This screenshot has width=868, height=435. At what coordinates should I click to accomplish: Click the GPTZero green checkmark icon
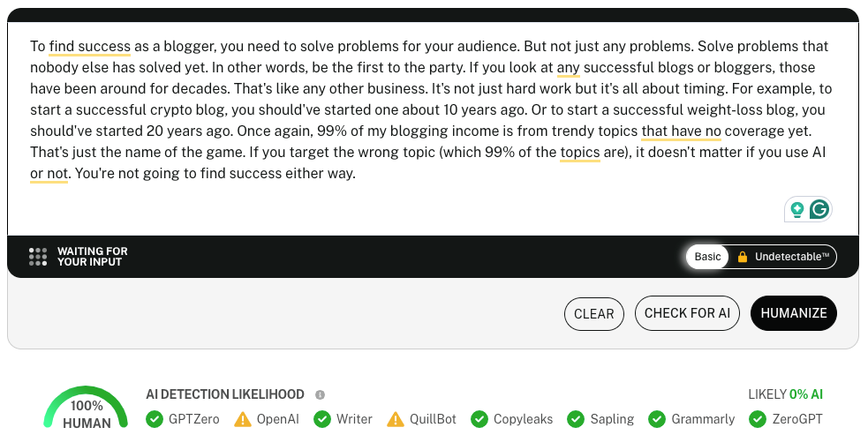point(155,419)
